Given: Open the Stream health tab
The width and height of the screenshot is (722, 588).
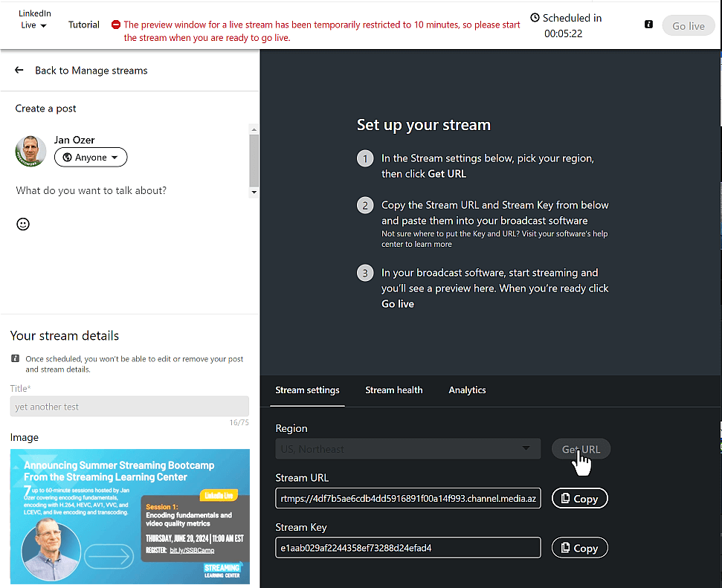Looking at the screenshot, I should pos(393,390).
